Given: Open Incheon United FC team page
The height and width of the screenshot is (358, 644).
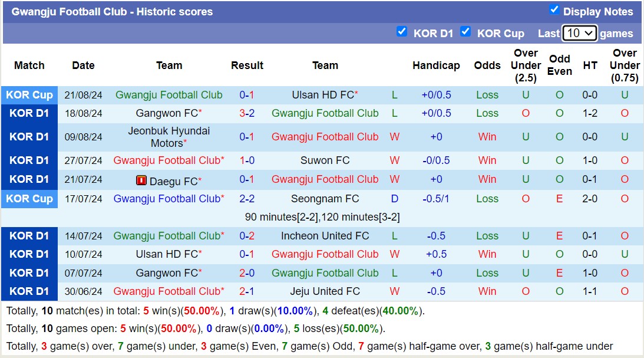Looking at the screenshot, I should 325,236.
